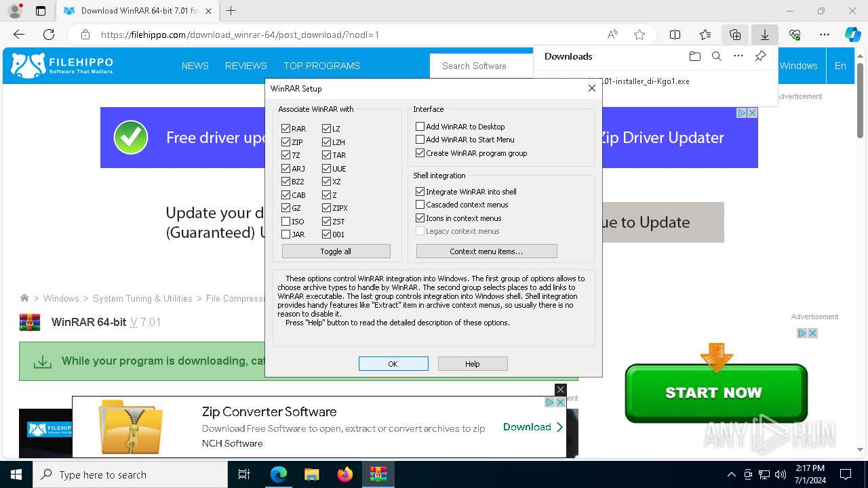Check Add WinRAR to Start Menu
Image resolution: width=868 pixels, height=488 pixels.
pos(420,139)
